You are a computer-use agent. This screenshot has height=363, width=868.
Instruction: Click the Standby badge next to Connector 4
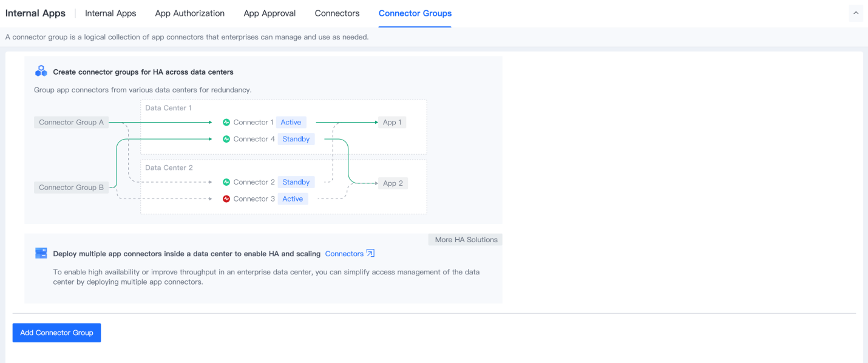(x=296, y=139)
